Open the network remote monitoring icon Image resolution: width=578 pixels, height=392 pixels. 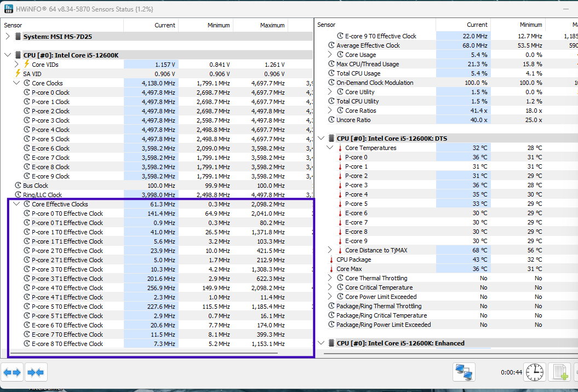pos(463,372)
